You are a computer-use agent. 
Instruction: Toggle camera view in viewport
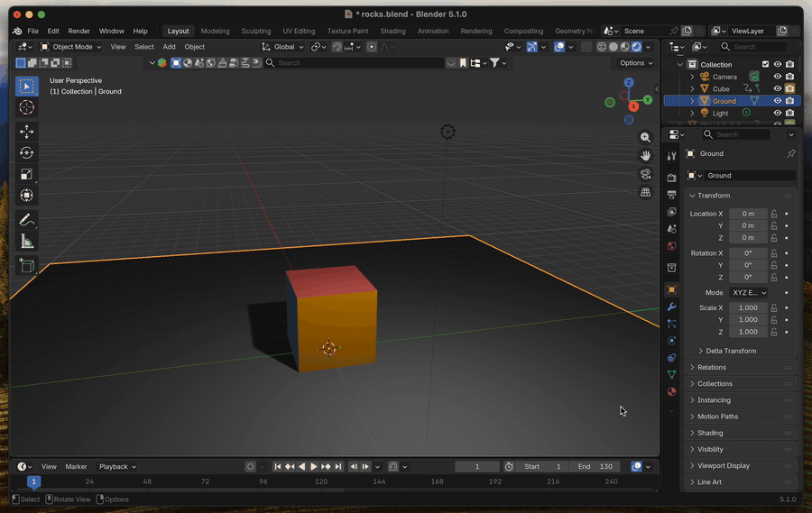pos(645,174)
